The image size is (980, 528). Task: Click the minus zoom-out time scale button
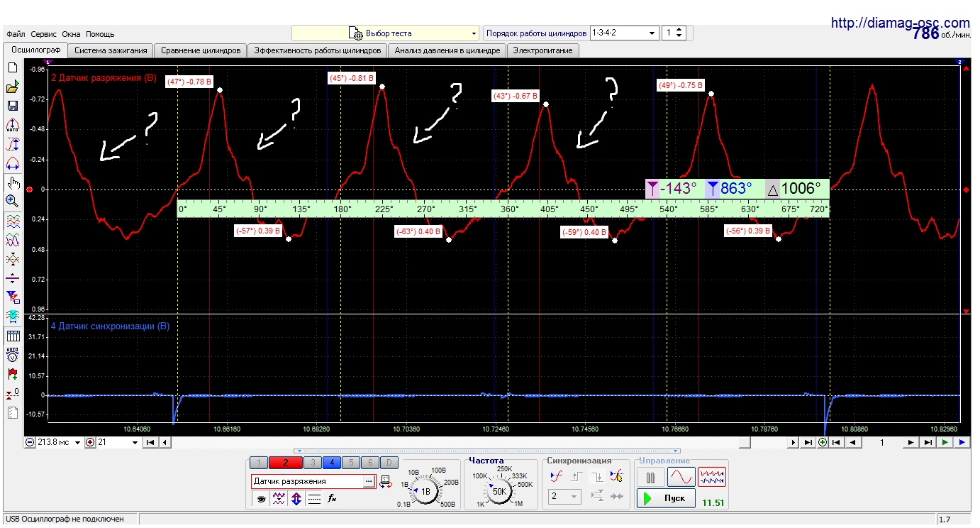30,442
